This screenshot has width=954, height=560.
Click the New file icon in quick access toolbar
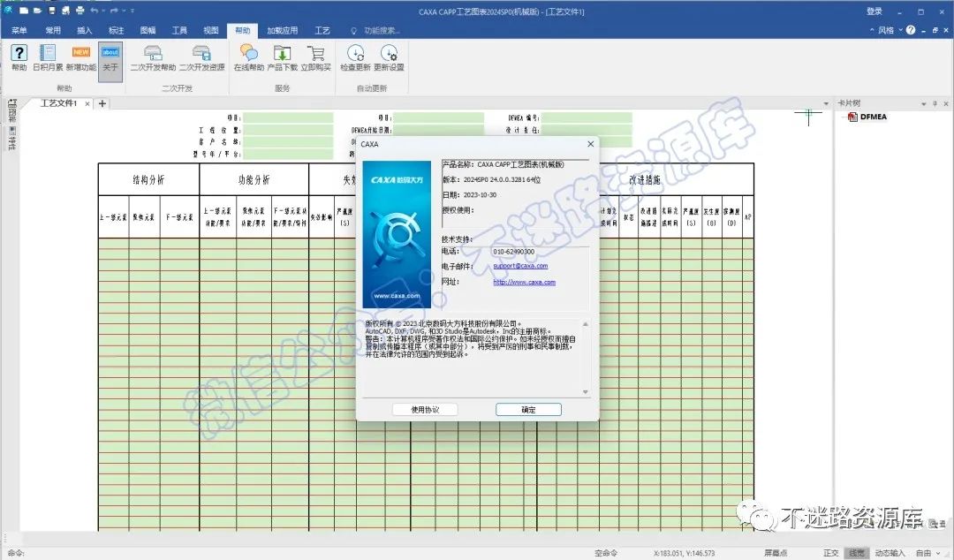pyautogui.click(x=24, y=11)
